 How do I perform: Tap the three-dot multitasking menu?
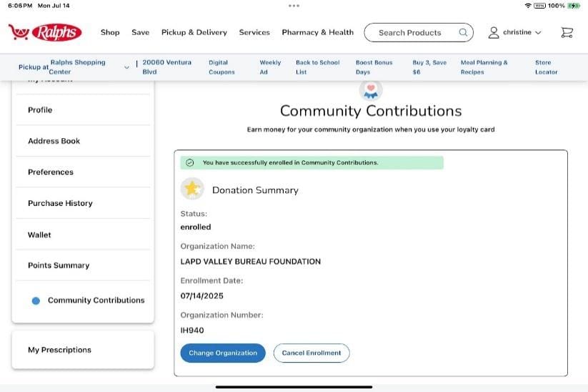294,6
